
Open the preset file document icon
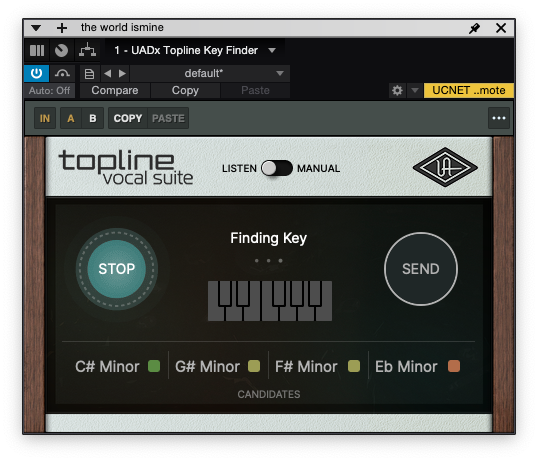tap(89, 73)
